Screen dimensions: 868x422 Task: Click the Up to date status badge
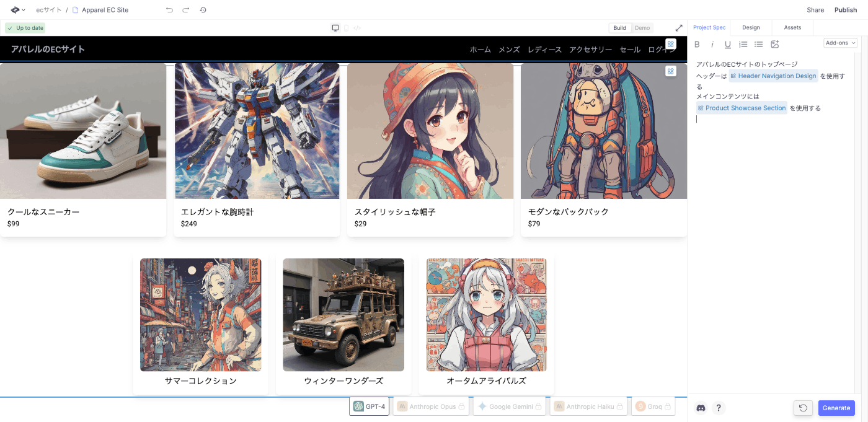pos(25,28)
